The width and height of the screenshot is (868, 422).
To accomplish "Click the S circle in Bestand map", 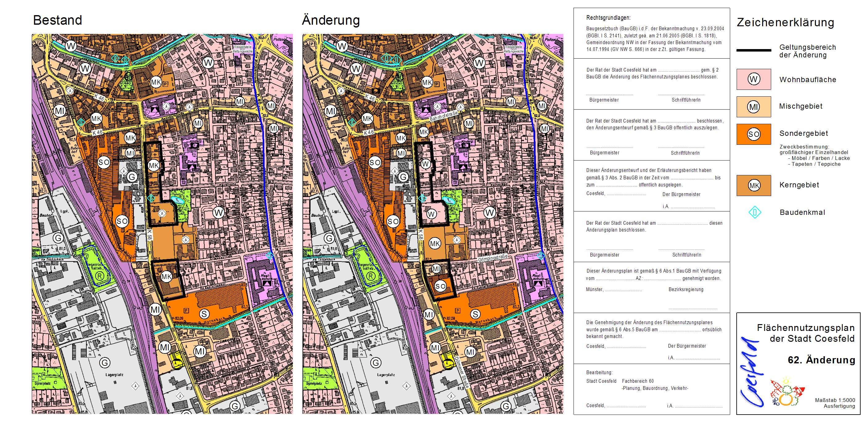I will click(x=204, y=314).
